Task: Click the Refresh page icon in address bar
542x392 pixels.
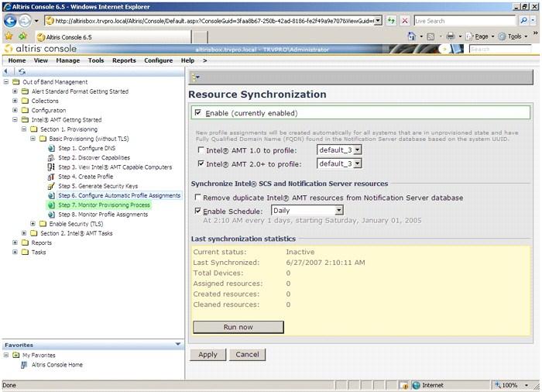Action: pyautogui.click(x=391, y=21)
